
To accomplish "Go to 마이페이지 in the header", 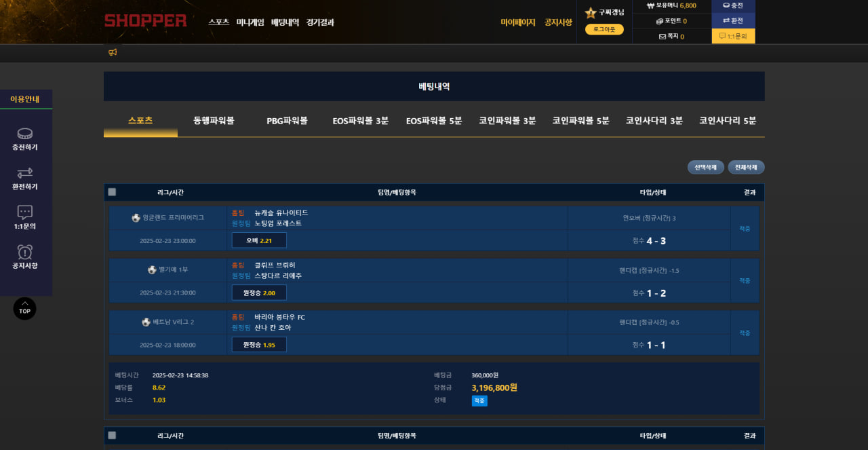I will click(x=518, y=22).
